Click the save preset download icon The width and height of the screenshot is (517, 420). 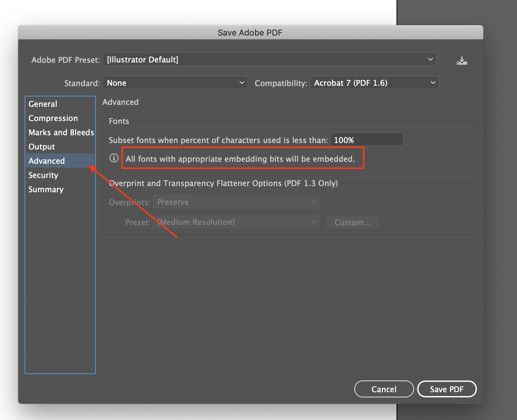click(462, 61)
